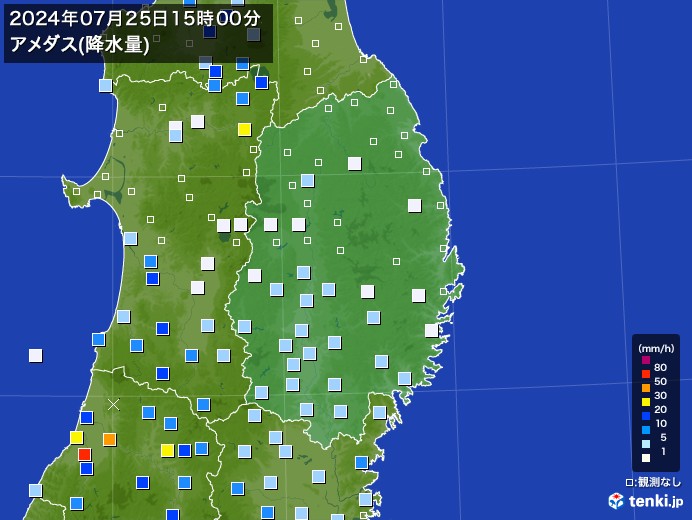Click the orange legend swatch
Image resolution: width=692 pixels, height=520 pixels.
click(646, 388)
